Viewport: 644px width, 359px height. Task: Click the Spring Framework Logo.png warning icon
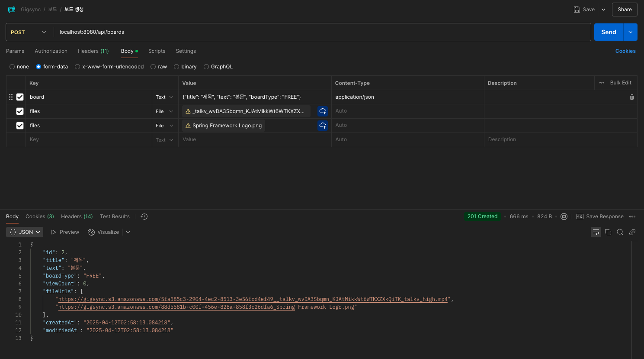(188, 126)
